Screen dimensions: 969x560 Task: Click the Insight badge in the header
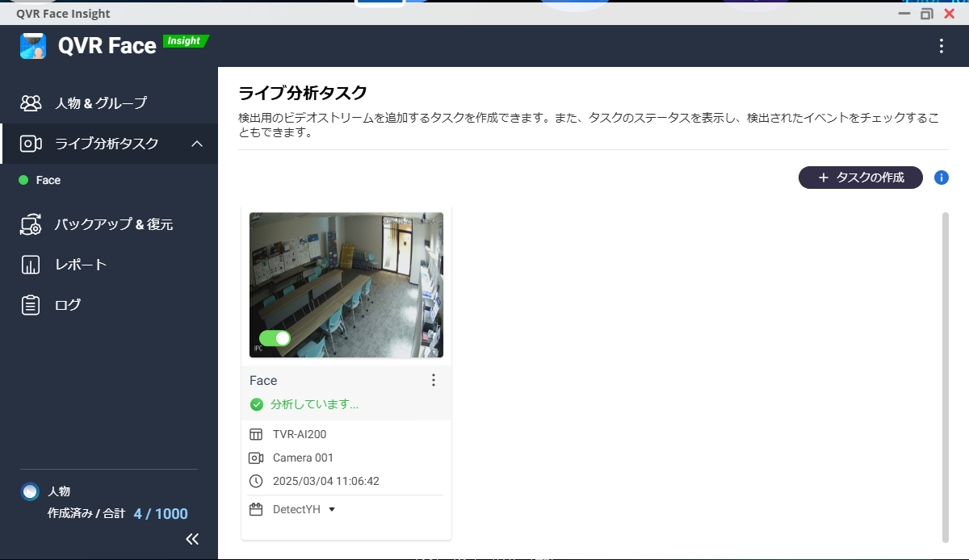(x=185, y=41)
